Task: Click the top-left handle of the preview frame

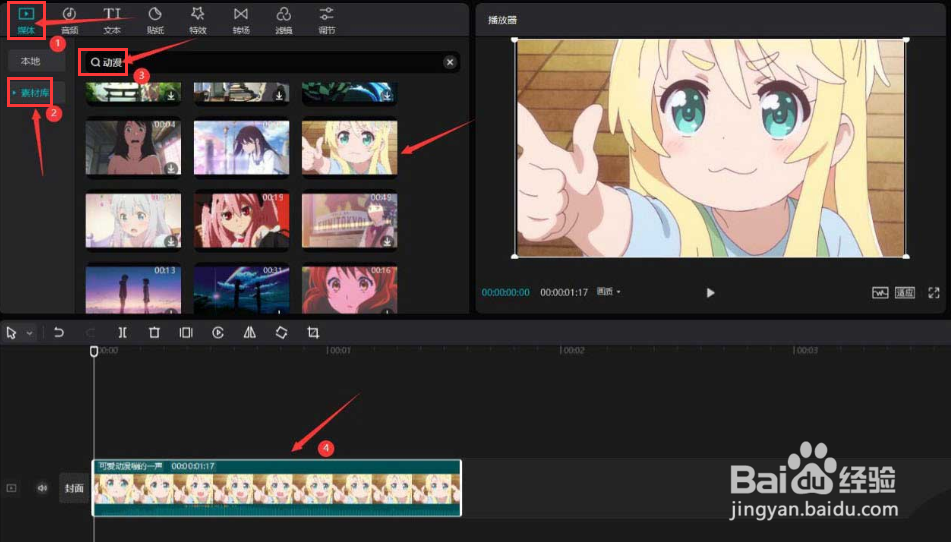Action: pos(514,40)
